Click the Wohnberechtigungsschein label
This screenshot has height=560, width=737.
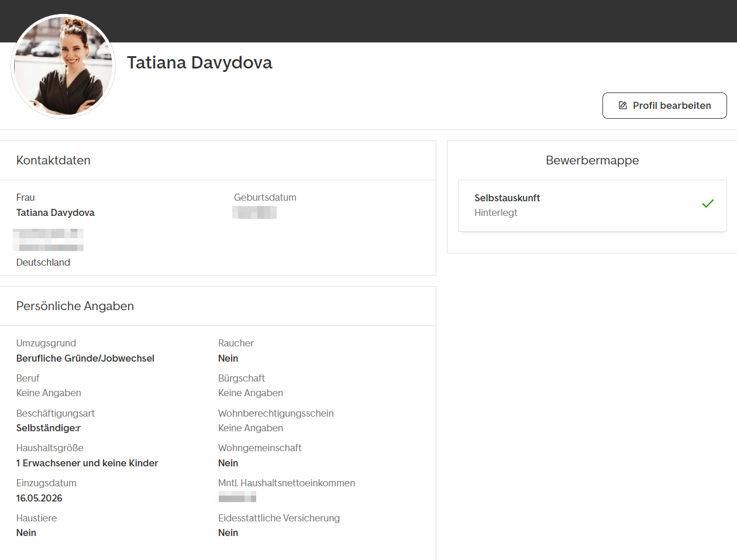click(x=275, y=413)
